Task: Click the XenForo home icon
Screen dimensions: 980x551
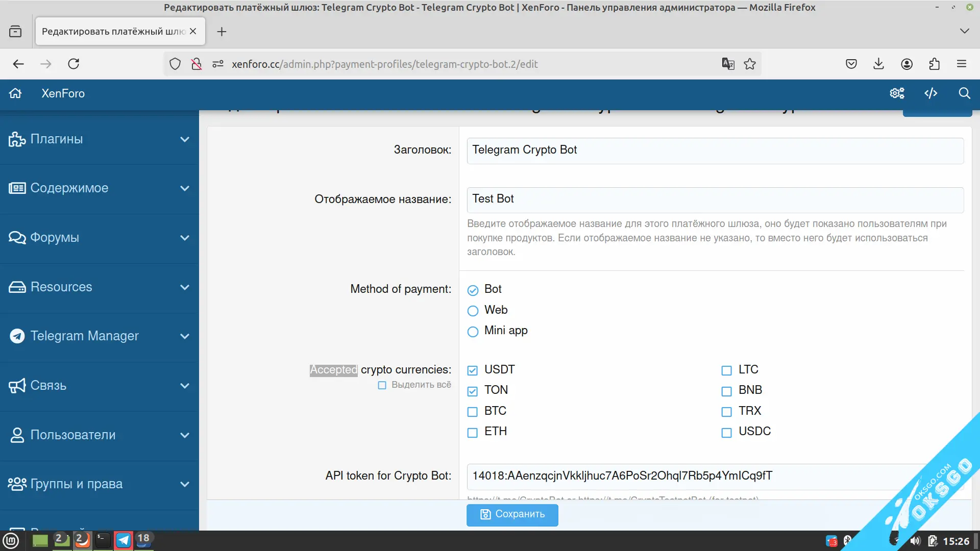Action: (15, 93)
